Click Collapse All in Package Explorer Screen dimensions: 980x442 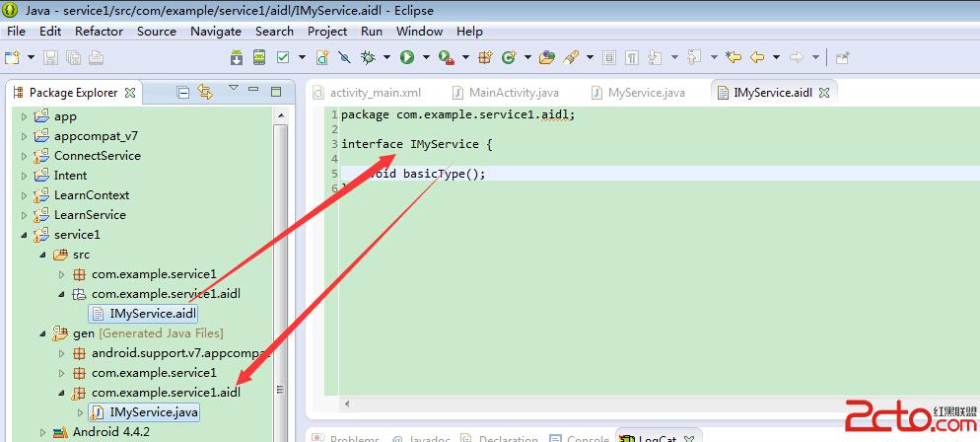click(183, 93)
